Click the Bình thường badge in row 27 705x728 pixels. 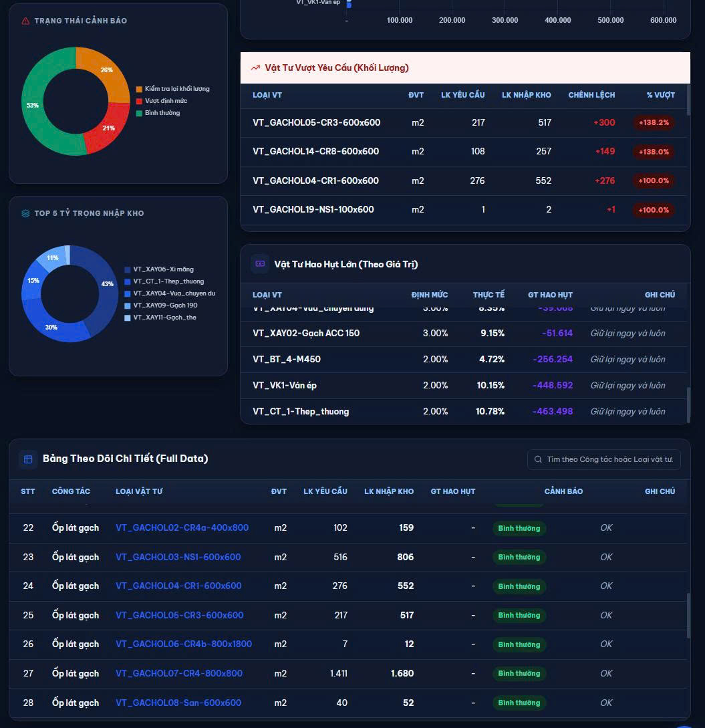pos(519,674)
